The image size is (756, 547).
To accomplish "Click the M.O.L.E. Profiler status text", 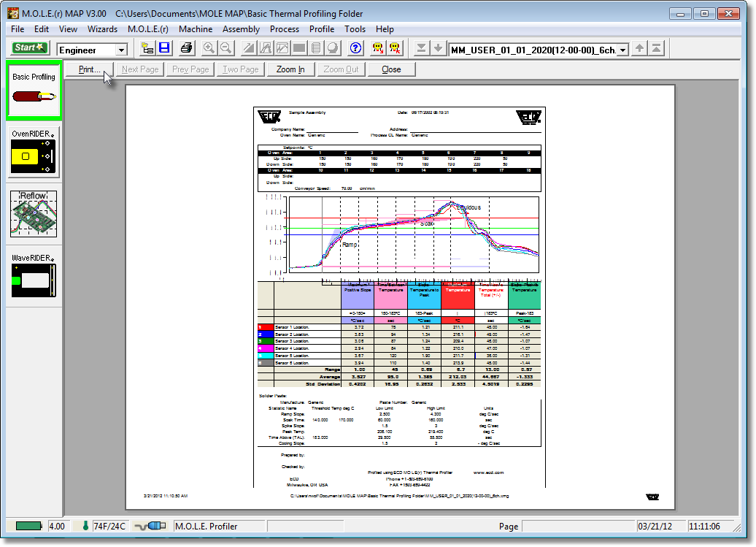I will tap(207, 527).
